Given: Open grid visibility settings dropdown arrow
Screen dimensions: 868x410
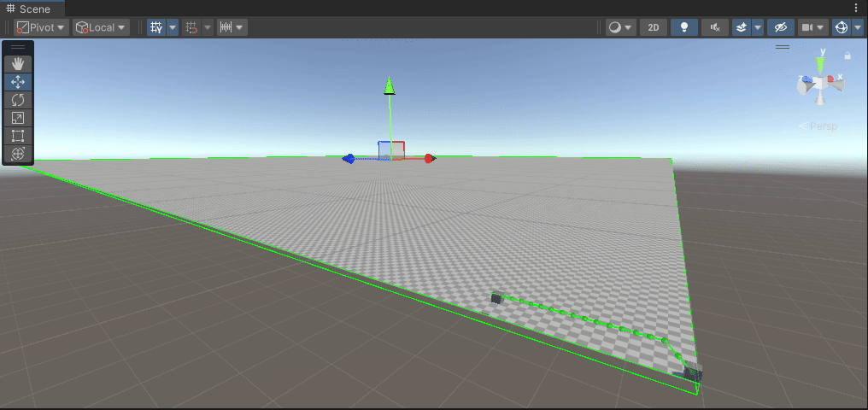Looking at the screenshot, I should pyautogui.click(x=173, y=27).
